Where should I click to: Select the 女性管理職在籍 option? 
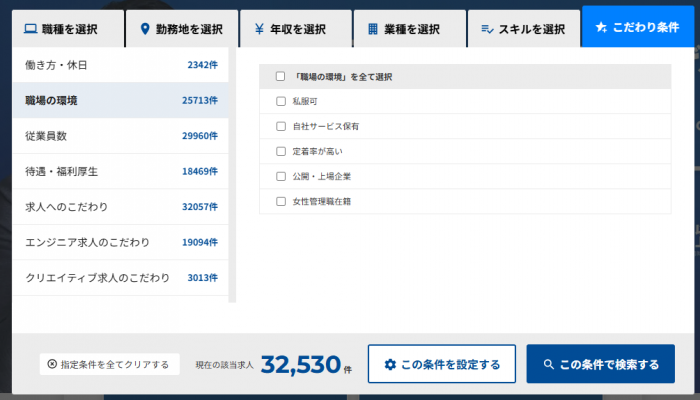pos(281,201)
